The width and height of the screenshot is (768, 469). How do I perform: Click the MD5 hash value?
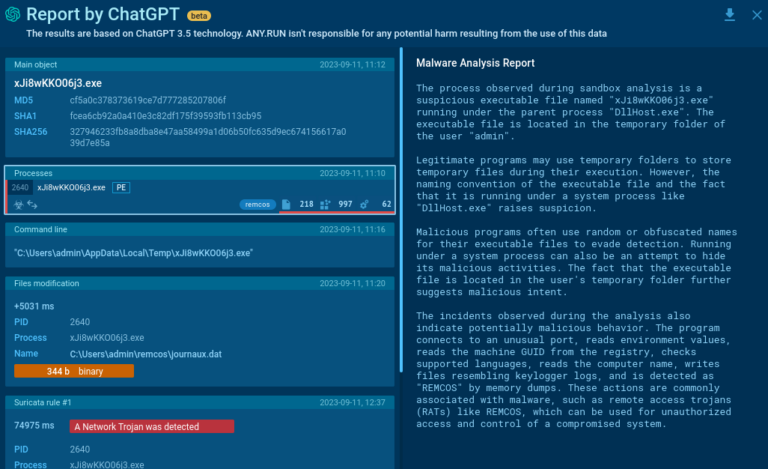pyautogui.click(x=148, y=100)
